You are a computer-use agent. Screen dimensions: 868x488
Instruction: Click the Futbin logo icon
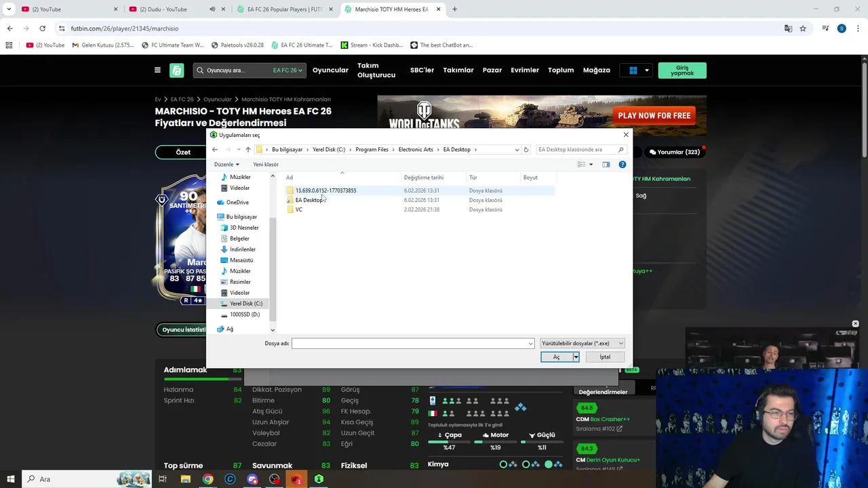click(176, 70)
